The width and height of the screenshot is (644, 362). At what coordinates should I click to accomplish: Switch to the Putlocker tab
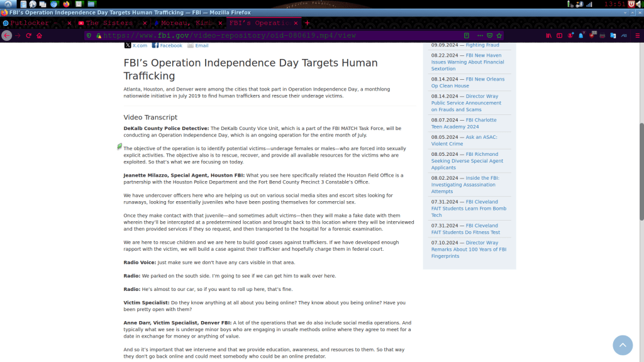35,23
